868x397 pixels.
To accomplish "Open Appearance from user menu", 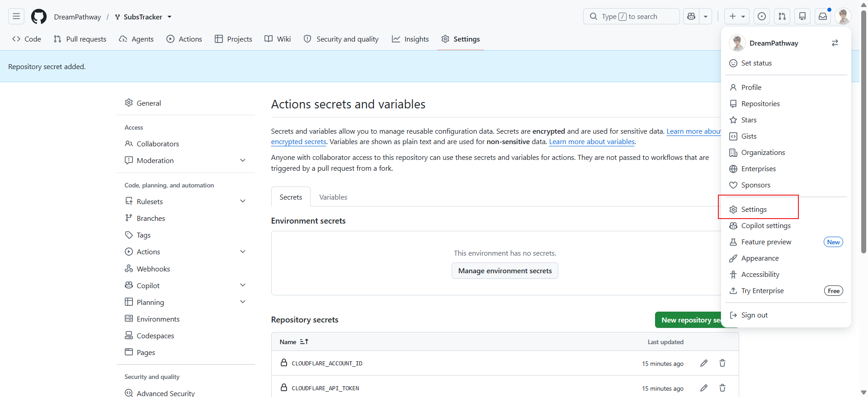I will [786, 258].
